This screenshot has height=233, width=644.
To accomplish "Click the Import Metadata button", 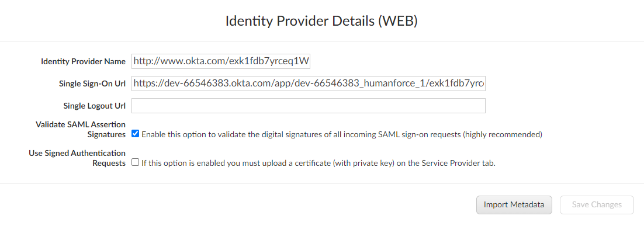I will pos(514,205).
